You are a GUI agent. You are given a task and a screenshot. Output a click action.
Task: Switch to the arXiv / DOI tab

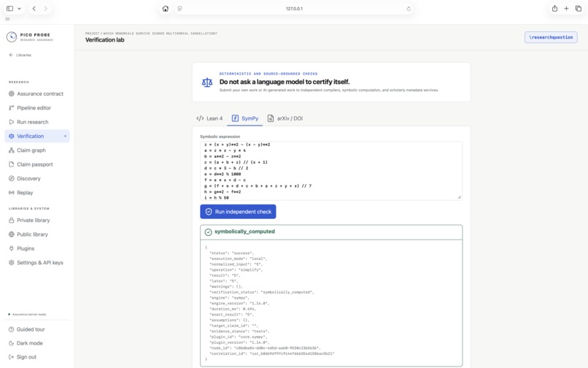coord(285,118)
